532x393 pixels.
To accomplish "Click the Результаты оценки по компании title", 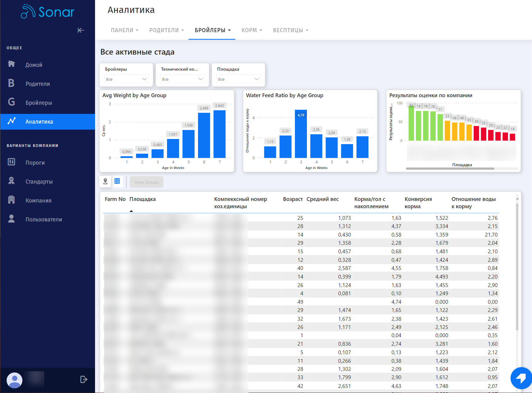I will tap(431, 95).
